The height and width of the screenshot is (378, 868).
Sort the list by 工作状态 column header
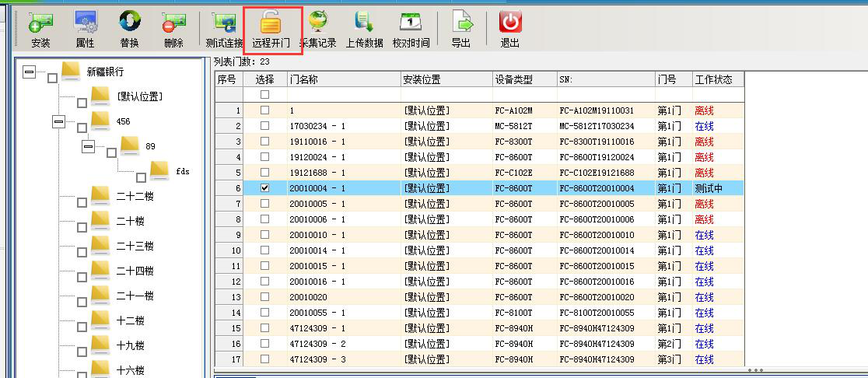pyautogui.click(x=713, y=79)
